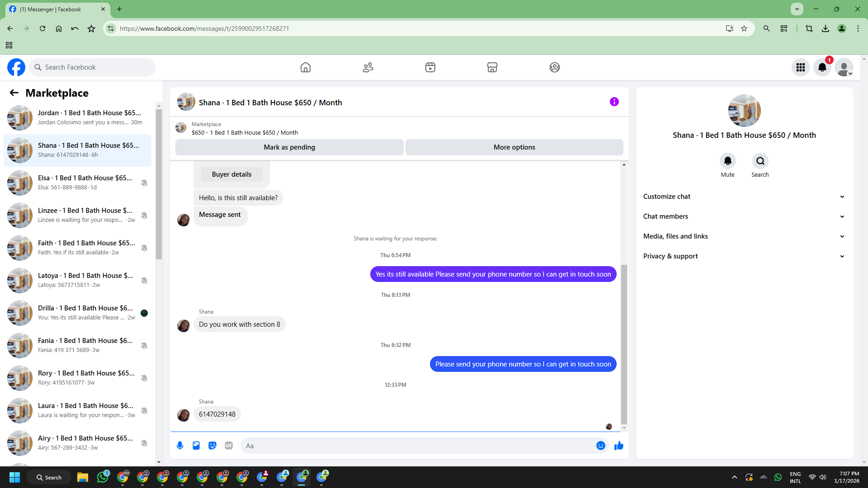868x488 pixels.
Task: Expand Media, files and links section
Action: point(744,236)
